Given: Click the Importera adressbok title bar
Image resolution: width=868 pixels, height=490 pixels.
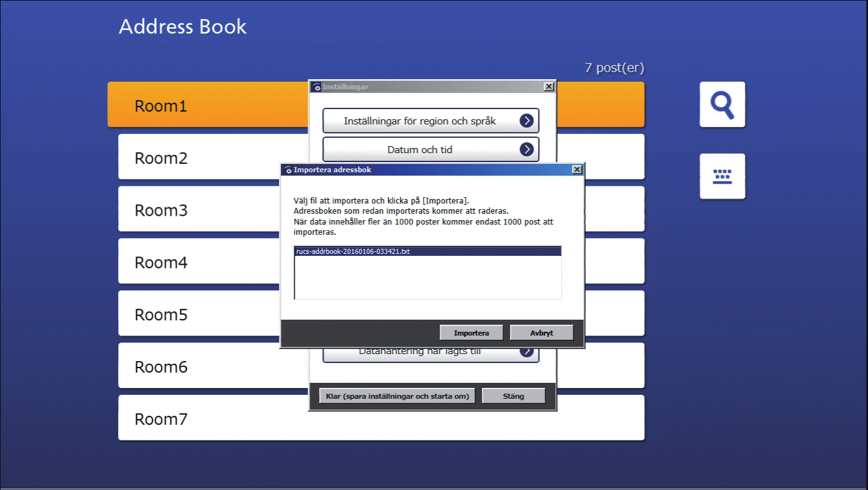Looking at the screenshot, I should point(432,170).
